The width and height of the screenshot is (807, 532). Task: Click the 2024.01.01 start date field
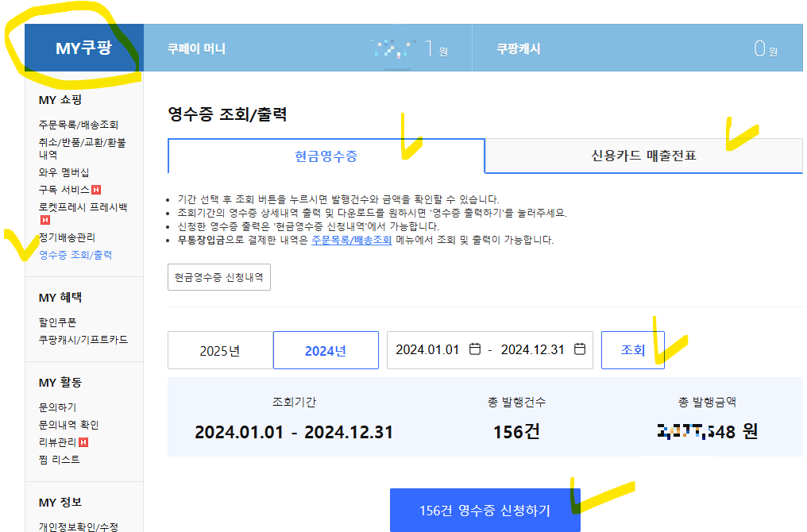point(427,350)
